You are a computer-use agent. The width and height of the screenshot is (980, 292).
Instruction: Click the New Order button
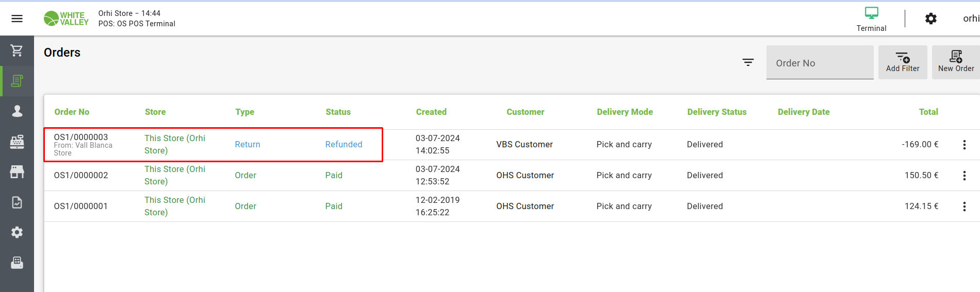956,62
